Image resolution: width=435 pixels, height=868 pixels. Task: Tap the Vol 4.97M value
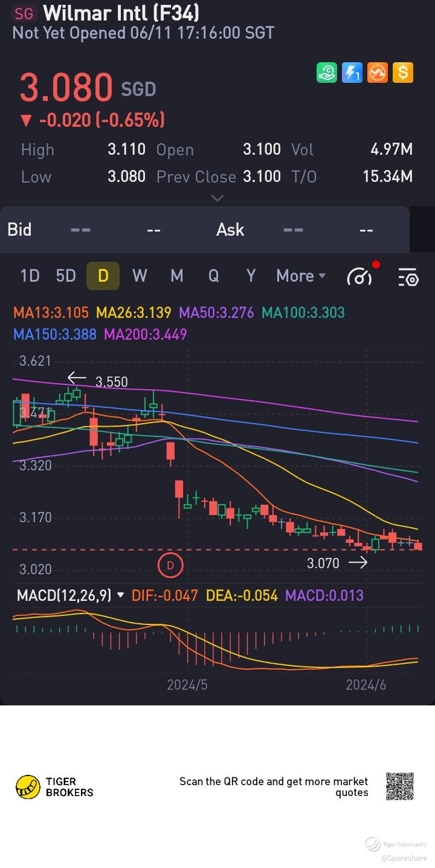click(x=391, y=149)
